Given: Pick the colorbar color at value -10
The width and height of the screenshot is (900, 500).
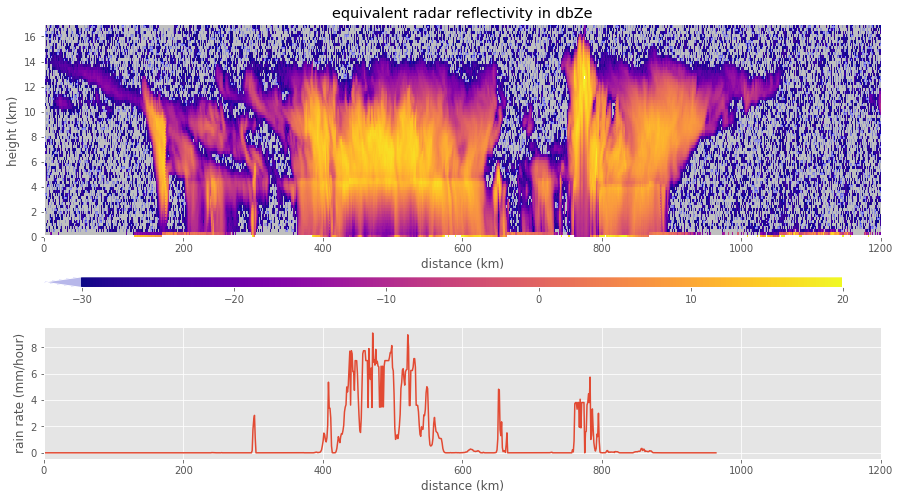Looking at the screenshot, I should click(386, 282).
